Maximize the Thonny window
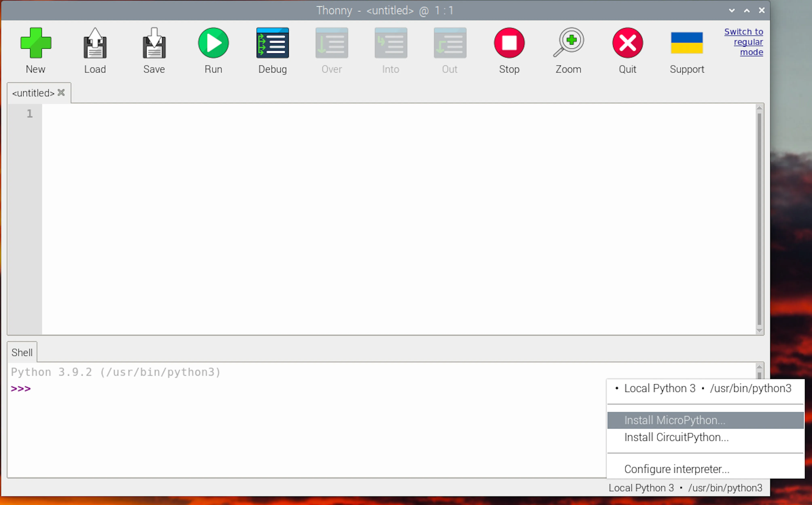Image resolution: width=812 pixels, height=505 pixels. tap(747, 10)
